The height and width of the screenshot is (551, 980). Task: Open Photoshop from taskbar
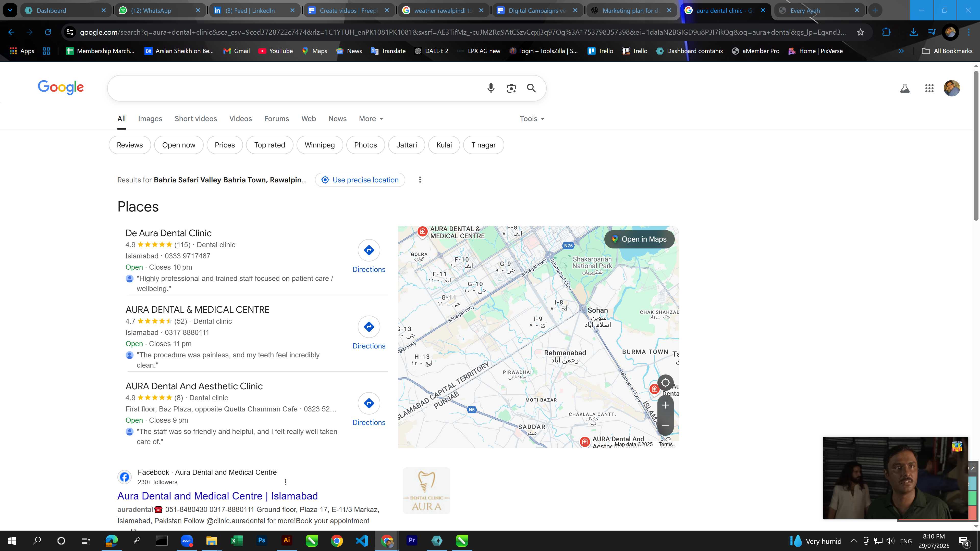[x=261, y=540]
